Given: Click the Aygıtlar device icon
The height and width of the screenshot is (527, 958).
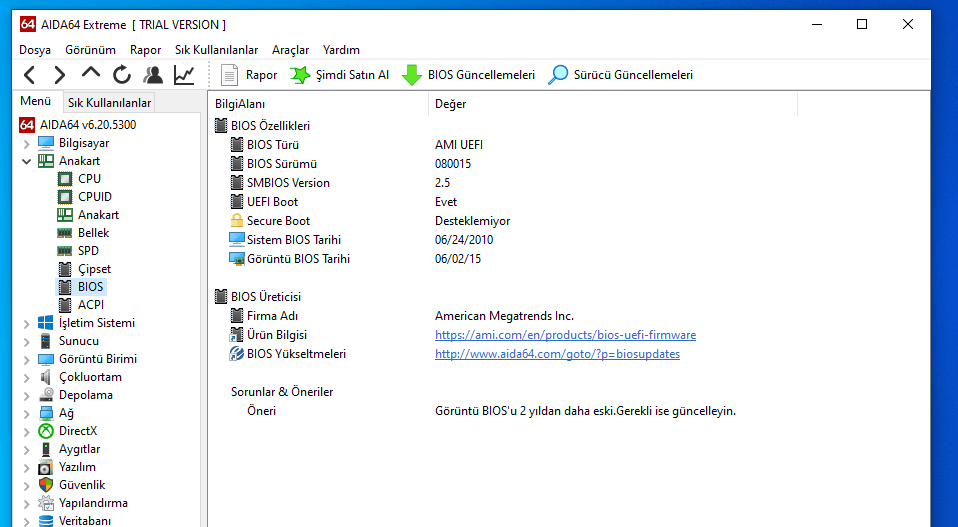Looking at the screenshot, I should click(46, 449).
